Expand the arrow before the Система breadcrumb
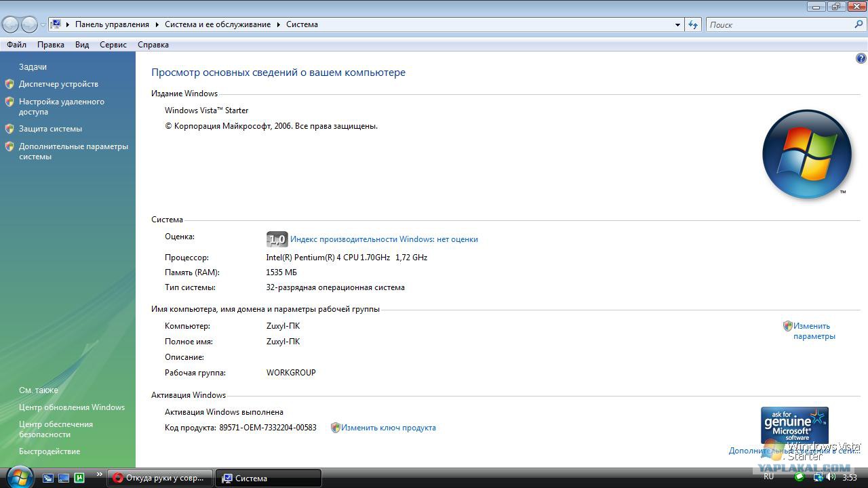Image resolution: width=868 pixels, height=488 pixels. pos(279,24)
